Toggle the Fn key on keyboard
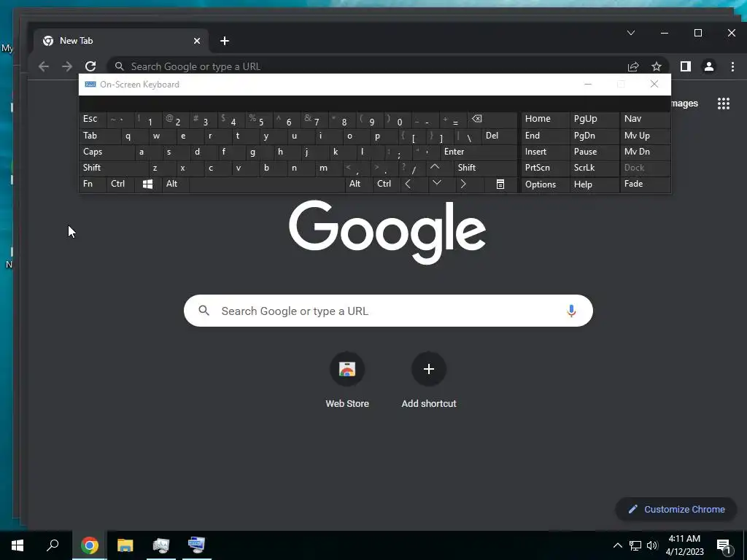The width and height of the screenshot is (747, 560). 93,184
